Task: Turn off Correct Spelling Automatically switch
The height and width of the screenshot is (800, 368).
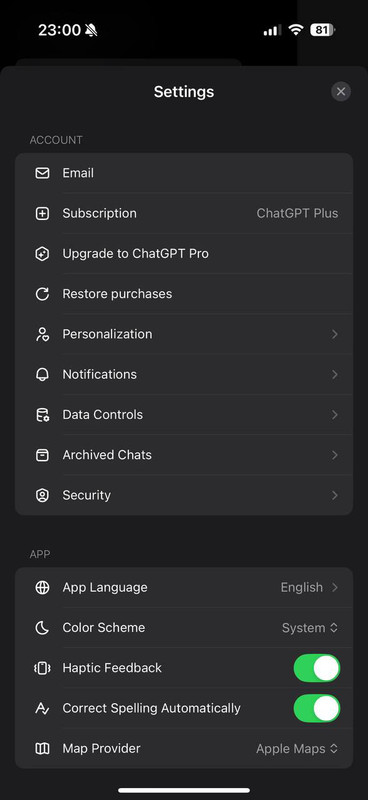Action: click(317, 709)
